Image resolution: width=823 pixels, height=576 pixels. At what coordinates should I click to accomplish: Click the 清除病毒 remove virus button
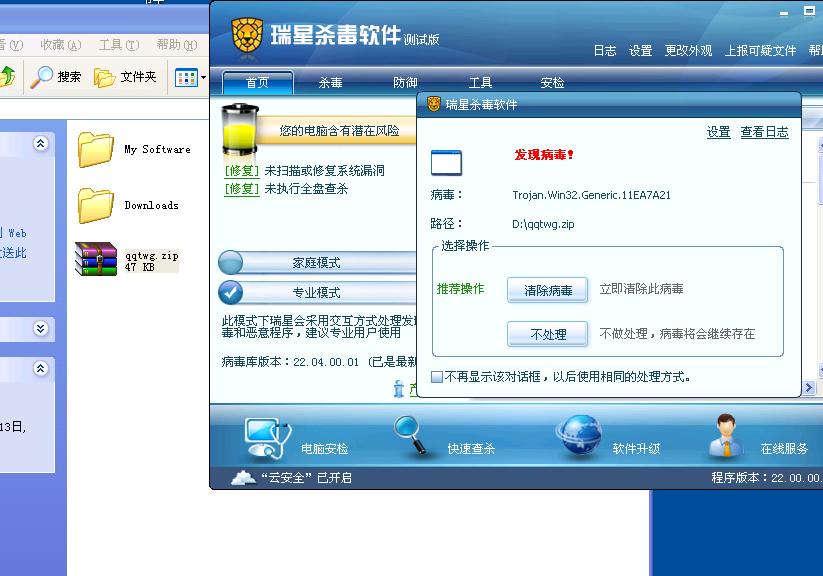pyautogui.click(x=547, y=290)
